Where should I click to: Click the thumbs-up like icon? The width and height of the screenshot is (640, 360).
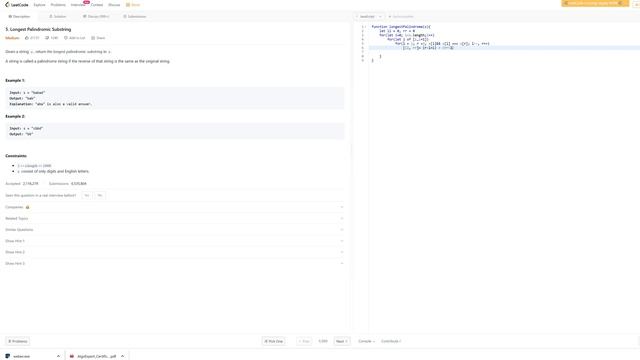(27, 38)
